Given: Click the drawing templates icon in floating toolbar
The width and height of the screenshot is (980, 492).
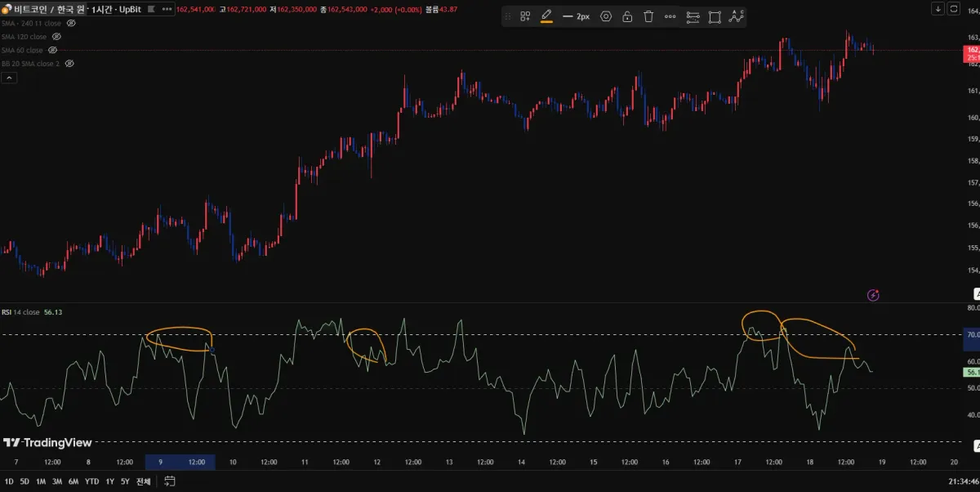Looking at the screenshot, I should (x=525, y=16).
